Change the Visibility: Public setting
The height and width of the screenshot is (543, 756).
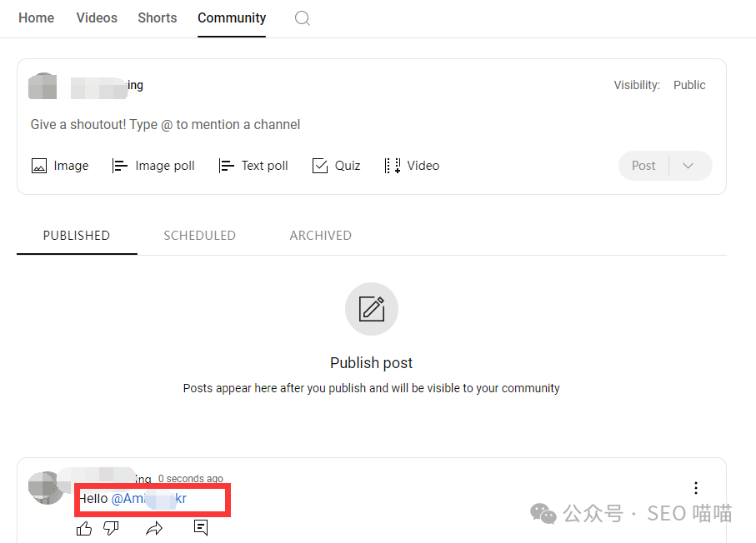[659, 85]
